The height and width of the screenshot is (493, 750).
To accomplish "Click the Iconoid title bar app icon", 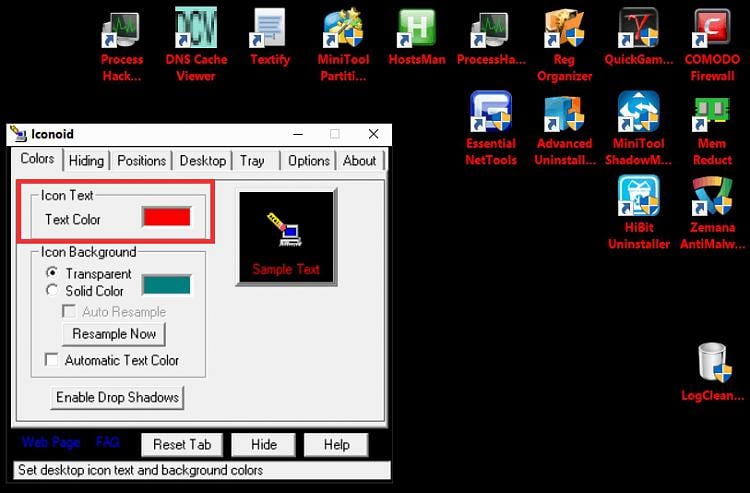I will [18, 134].
